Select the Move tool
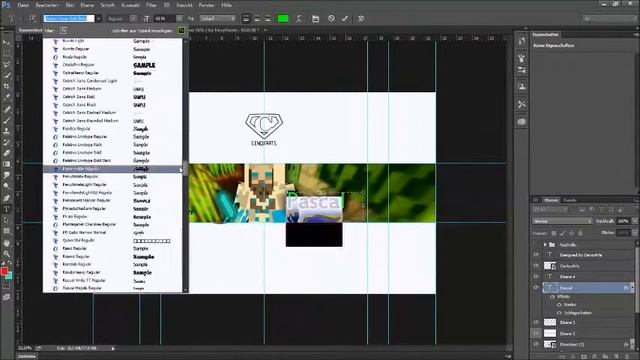 pos(7,42)
